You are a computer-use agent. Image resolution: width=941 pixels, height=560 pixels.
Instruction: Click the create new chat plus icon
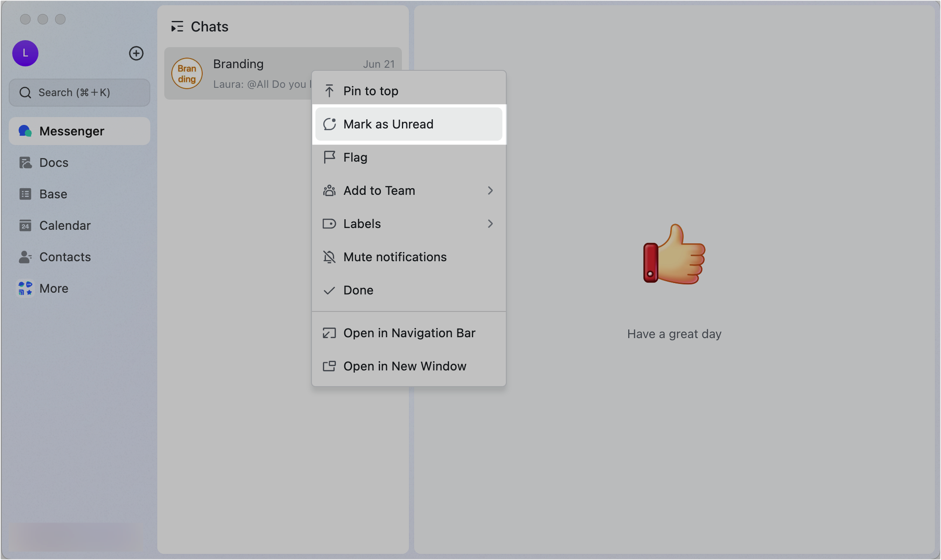point(136,53)
